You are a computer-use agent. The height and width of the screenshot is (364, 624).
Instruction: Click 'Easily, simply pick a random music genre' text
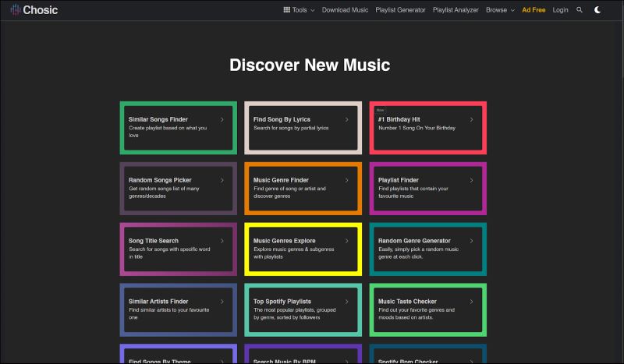418,253
